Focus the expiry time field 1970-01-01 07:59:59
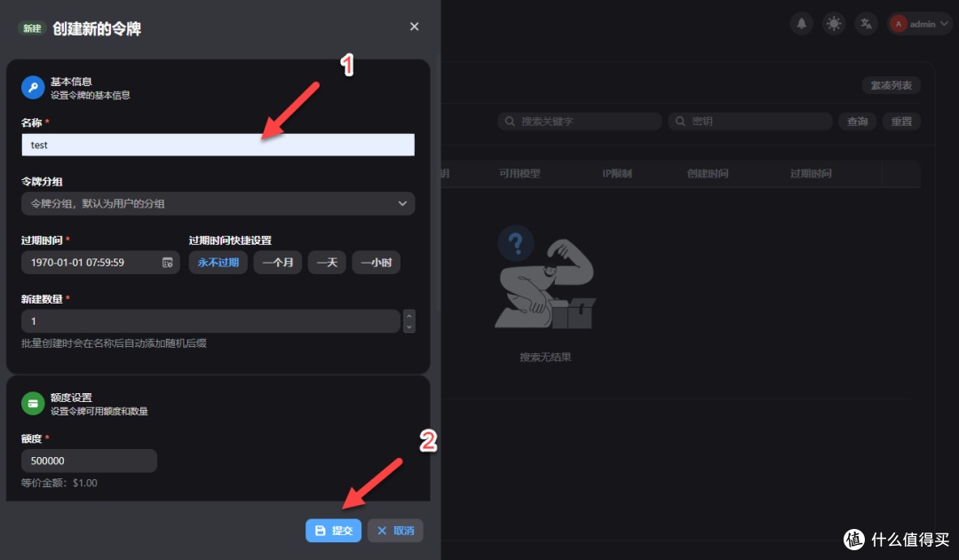 click(x=100, y=263)
